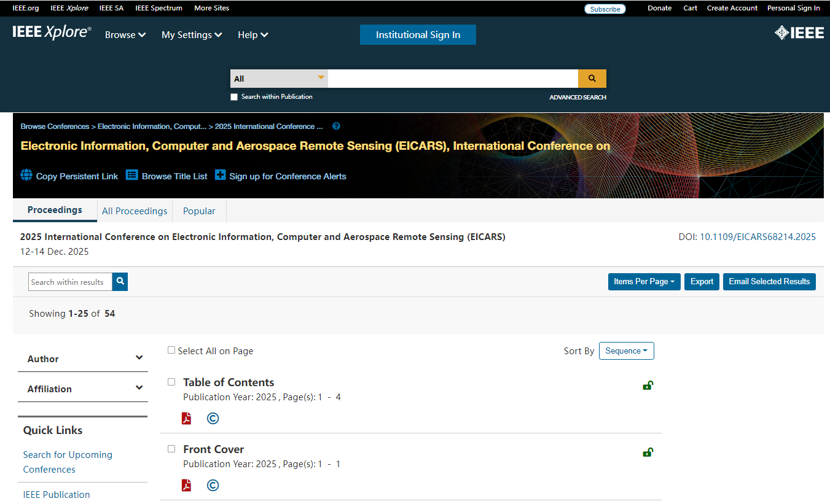The image size is (830, 504).
Task: Click the globe icon for persistent link
Action: pos(26,175)
